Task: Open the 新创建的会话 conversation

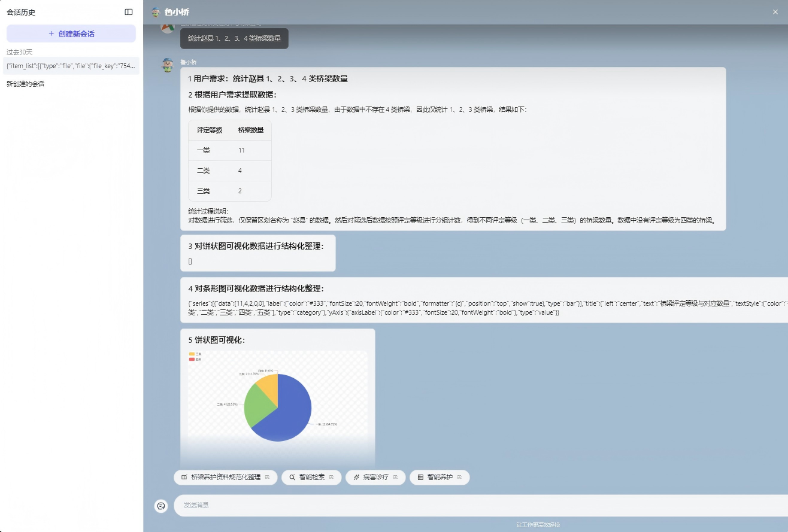Action: [x=26, y=84]
